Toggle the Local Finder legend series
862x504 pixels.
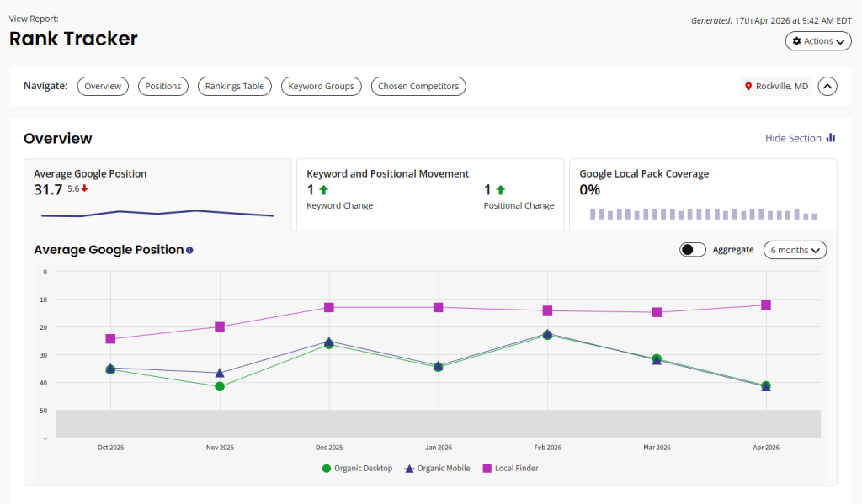[510, 469]
